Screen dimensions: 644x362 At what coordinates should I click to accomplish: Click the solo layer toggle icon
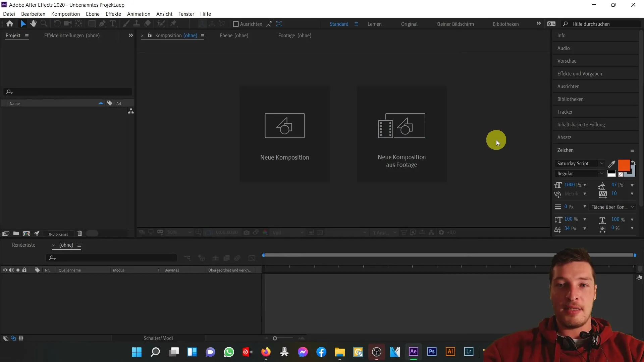[x=18, y=270]
